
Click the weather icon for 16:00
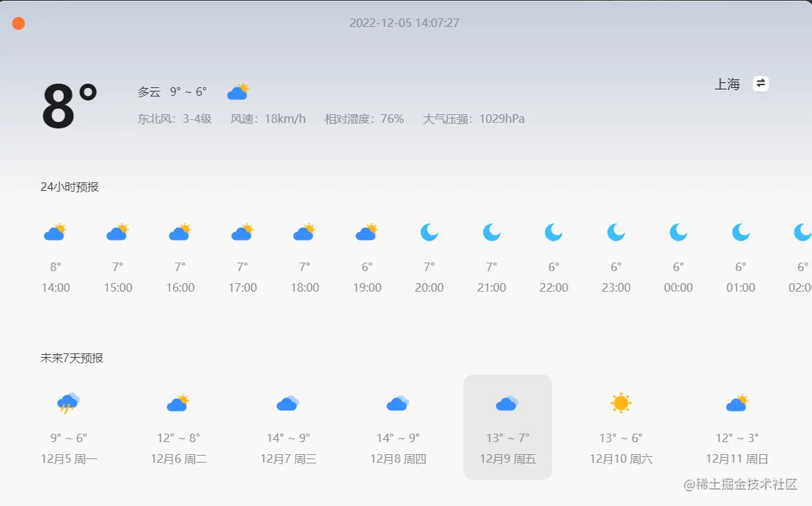tap(180, 233)
